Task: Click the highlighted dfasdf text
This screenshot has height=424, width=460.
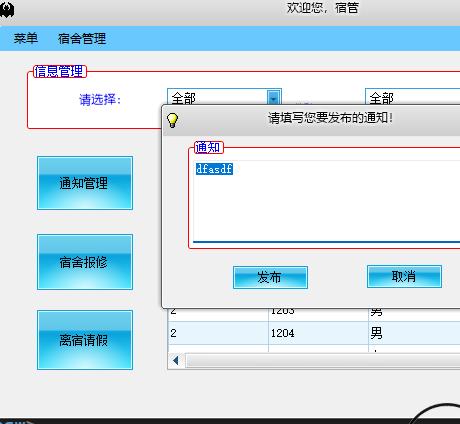Action: click(214, 169)
